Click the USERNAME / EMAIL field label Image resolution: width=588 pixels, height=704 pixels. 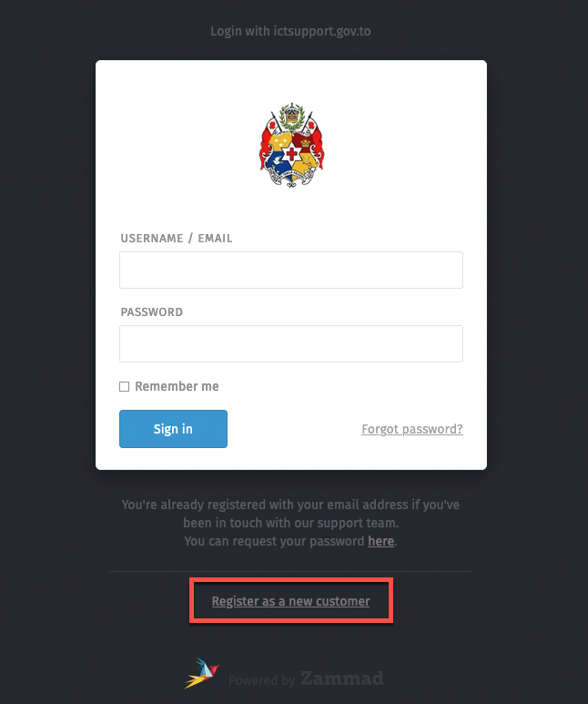click(177, 239)
